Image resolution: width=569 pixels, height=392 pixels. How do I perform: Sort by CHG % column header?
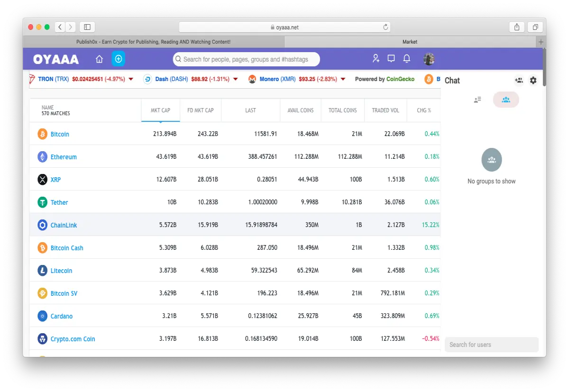coord(424,110)
